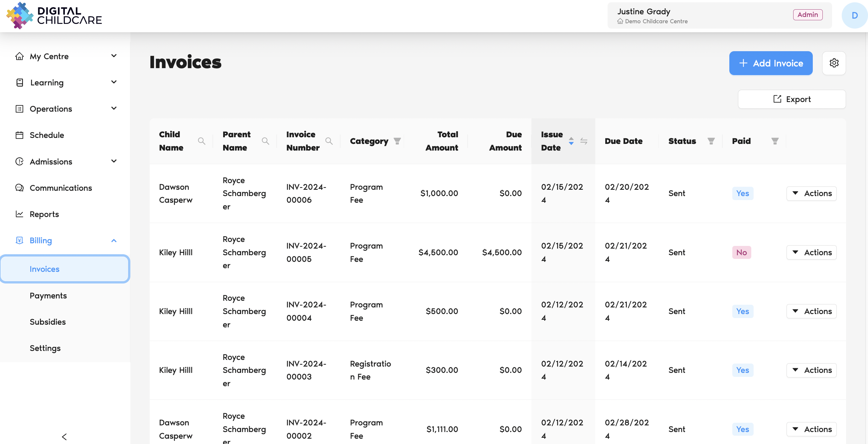Click the Paid column filter icon
Screen dimensions: 868x444
pyautogui.click(x=775, y=141)
